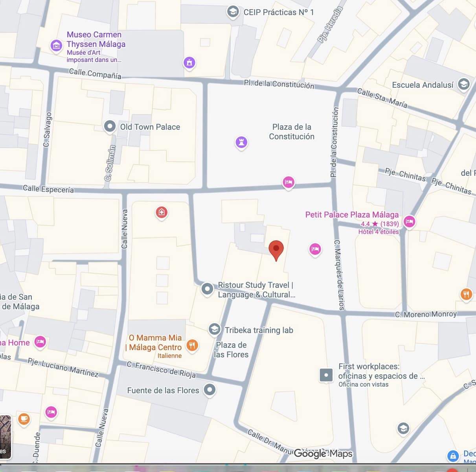This screenshot has height=472, width=476.
Task: Click the First workplaces office icon
Action: pyautogui.click(x=326, y=375)
